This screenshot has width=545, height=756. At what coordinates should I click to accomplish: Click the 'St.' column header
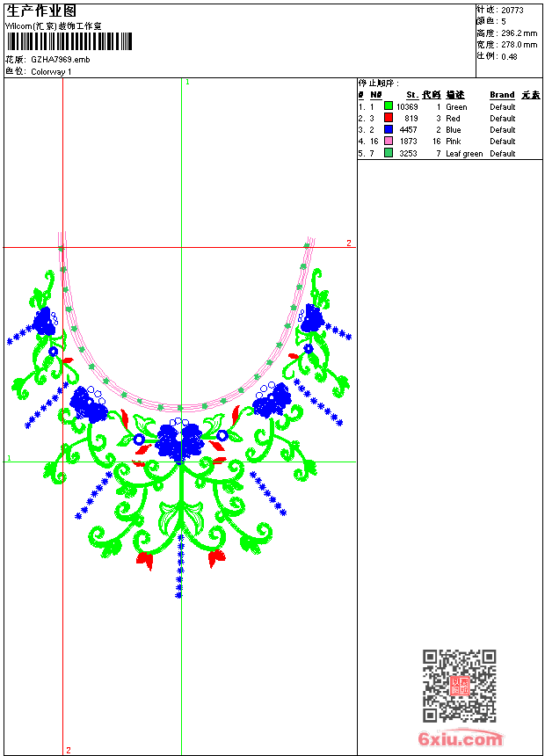click(412, 95)
